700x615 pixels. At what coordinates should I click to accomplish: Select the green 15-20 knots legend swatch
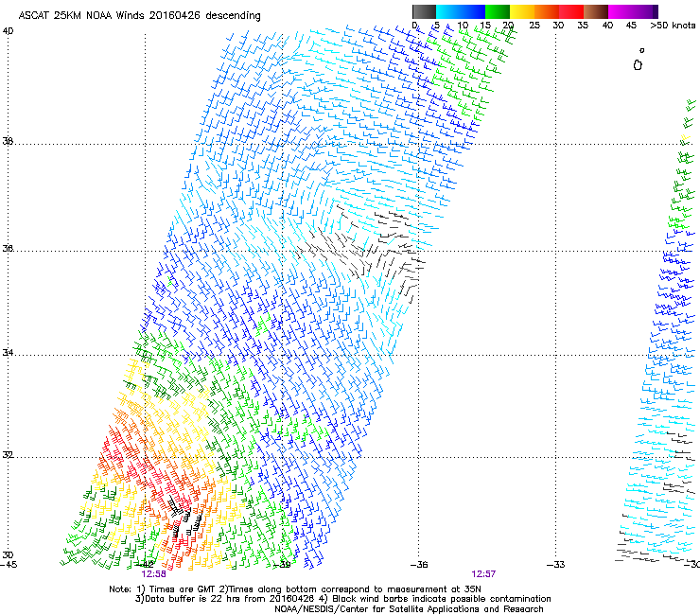498,11
